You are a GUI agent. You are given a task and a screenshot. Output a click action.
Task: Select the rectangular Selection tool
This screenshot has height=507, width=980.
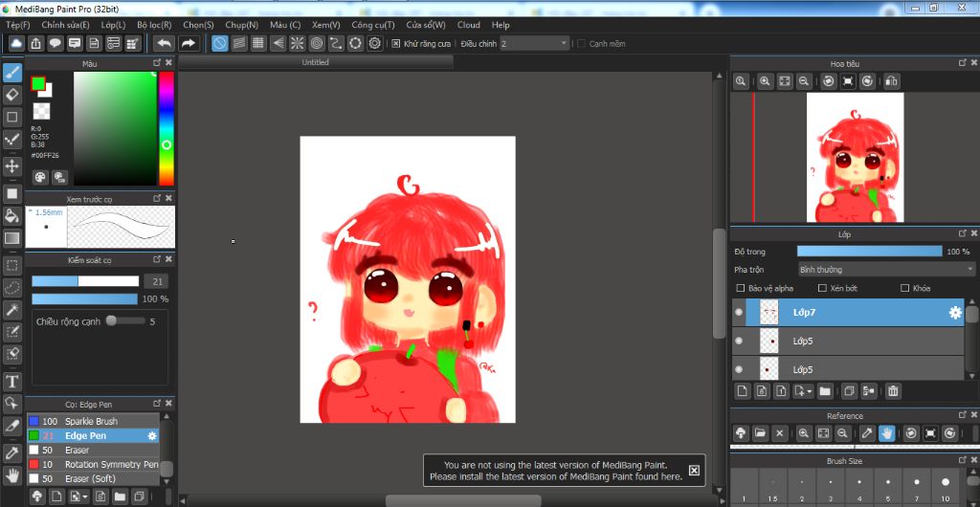tap(11, 265)
